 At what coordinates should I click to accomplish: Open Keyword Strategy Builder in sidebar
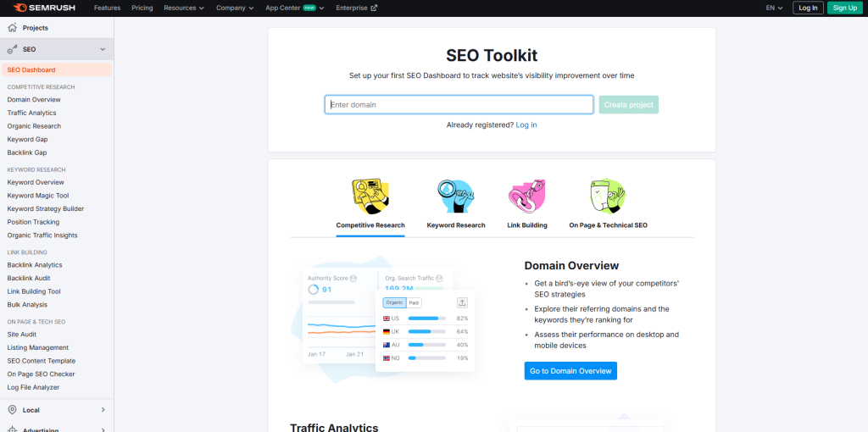tap(46, 208)
